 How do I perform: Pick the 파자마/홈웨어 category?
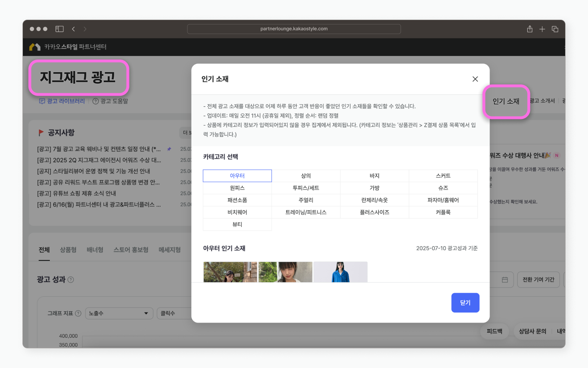(x=443, y=200)
